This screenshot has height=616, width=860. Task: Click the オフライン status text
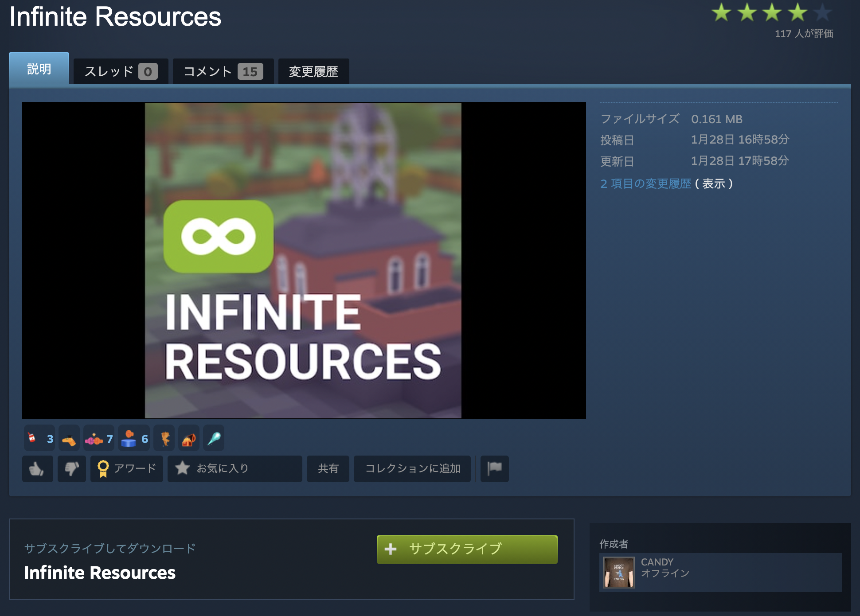point(665,573)
